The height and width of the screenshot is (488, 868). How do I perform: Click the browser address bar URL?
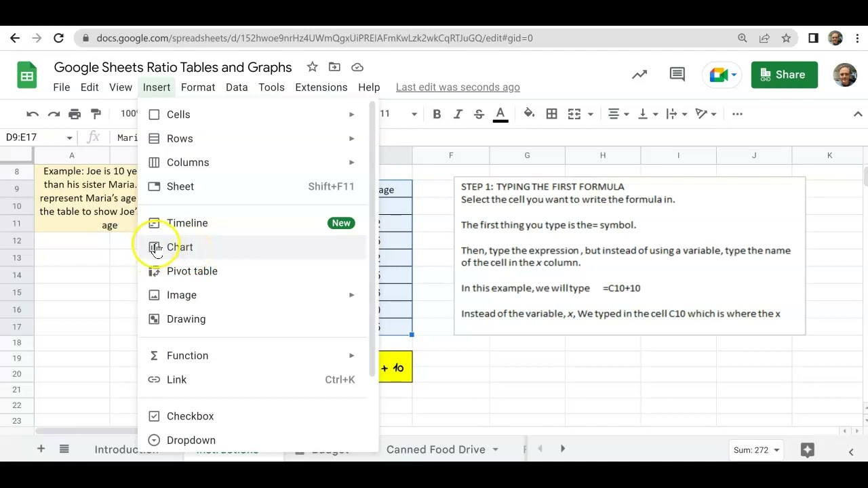315,38
